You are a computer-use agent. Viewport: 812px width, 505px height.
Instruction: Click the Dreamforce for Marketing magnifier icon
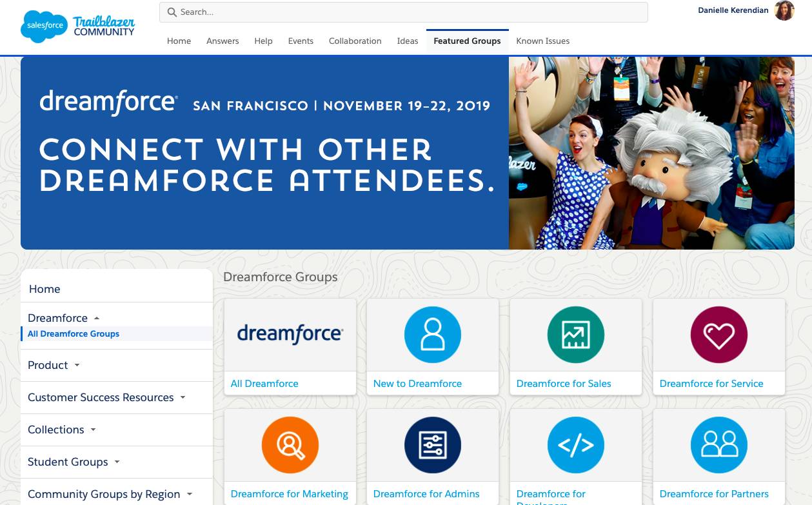click(290, 445)
